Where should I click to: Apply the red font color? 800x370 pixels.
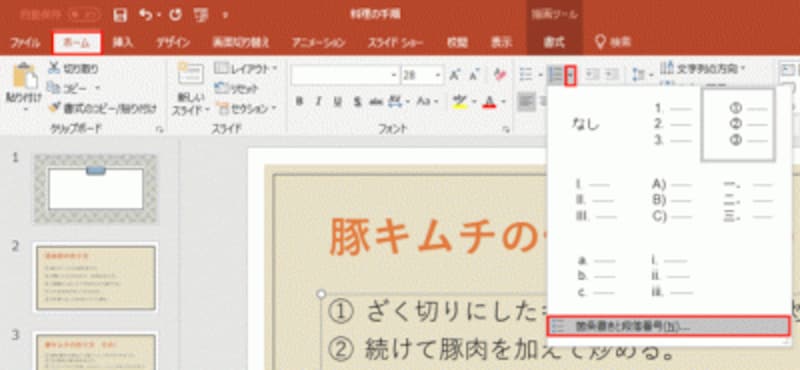[x=490, y=102]
